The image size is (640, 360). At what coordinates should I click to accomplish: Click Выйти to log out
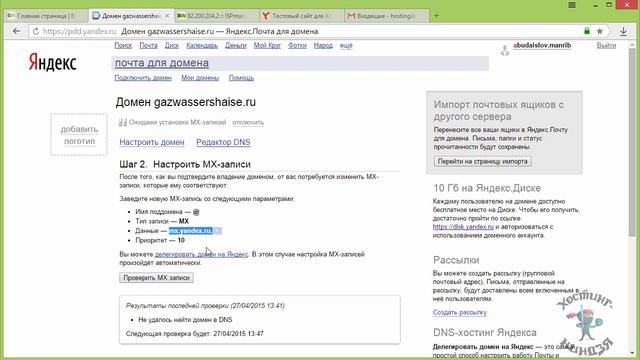pyautogui.click(x=606, y=45)
